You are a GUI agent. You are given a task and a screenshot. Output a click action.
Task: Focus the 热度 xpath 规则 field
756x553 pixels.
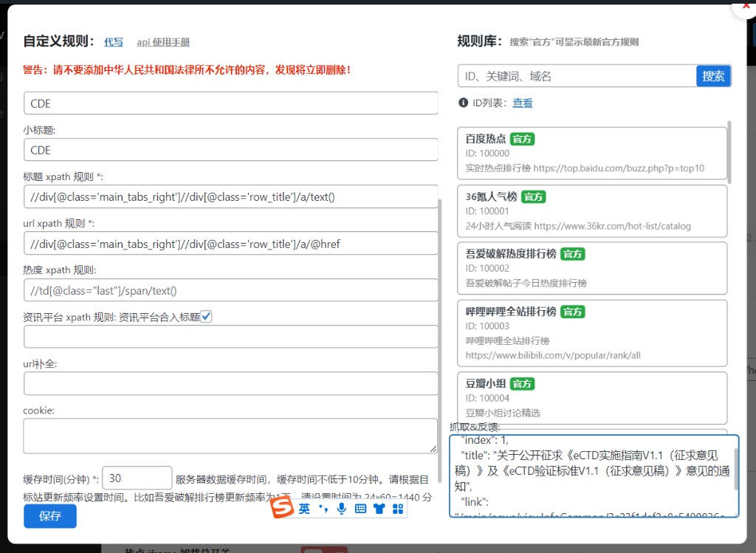(231, 290)
